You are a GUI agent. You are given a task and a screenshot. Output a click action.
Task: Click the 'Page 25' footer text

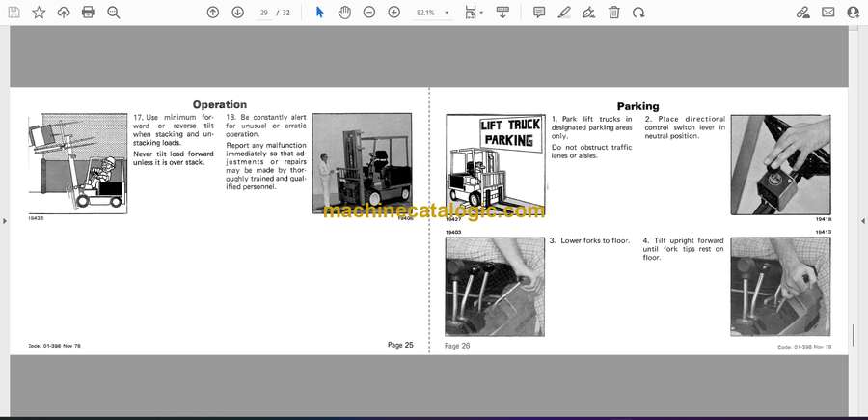pos(400,345)
